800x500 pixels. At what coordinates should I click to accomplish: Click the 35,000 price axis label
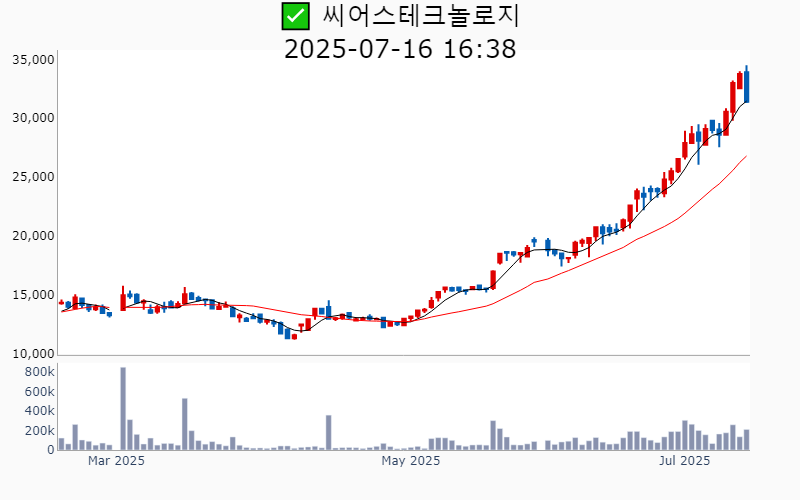point(33,60)
